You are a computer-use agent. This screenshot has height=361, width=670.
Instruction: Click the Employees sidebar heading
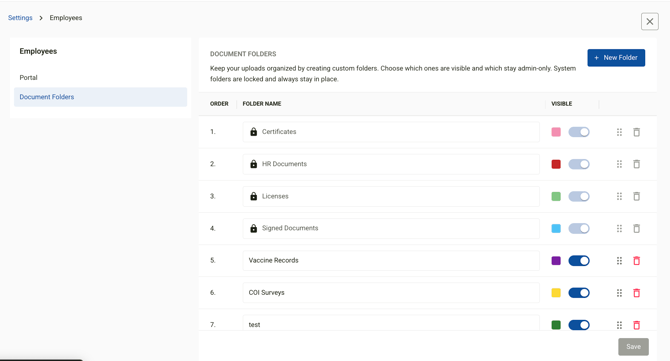(x=38, y=51)
